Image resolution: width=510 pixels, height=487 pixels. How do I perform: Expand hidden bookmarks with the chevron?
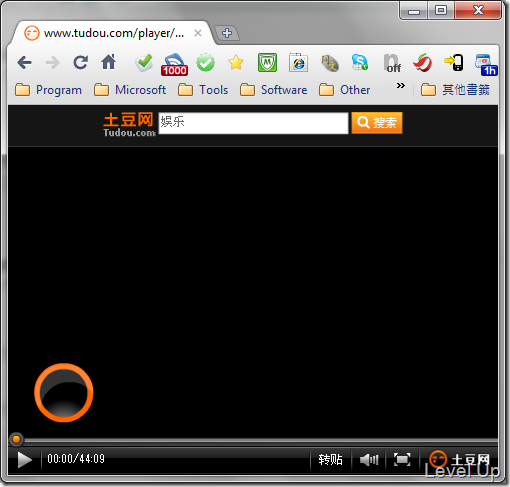(401, 86)
